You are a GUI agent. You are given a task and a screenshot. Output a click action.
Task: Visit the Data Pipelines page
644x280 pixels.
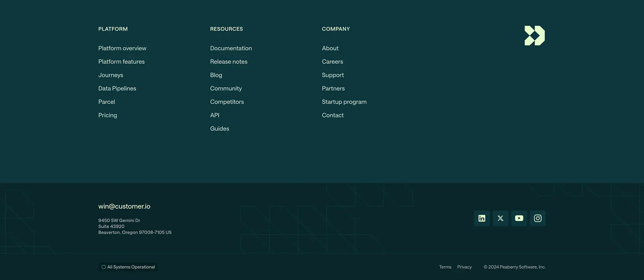[x=117, y=88]
